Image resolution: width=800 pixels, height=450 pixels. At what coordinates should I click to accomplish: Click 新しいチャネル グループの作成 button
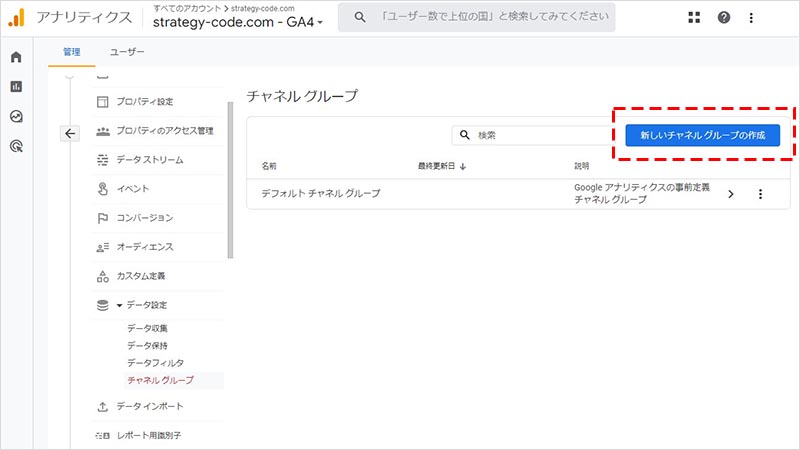pyautogui.click(x=702, y=134)
